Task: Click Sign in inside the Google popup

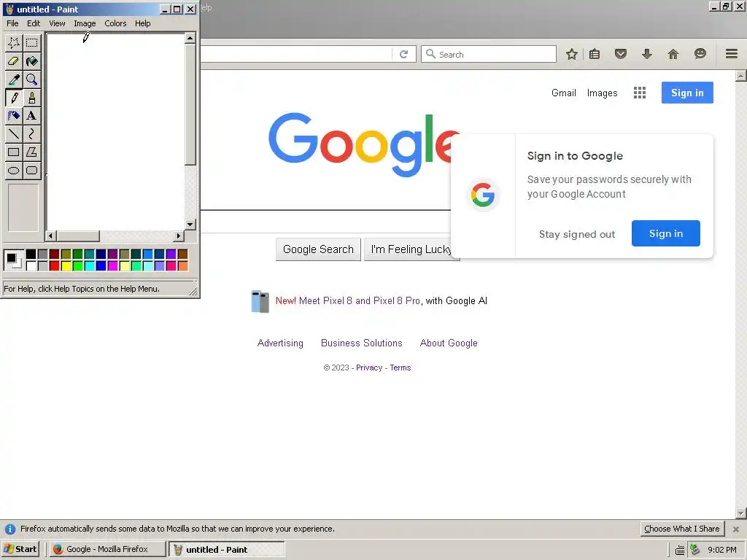Action: pos(665,233)
